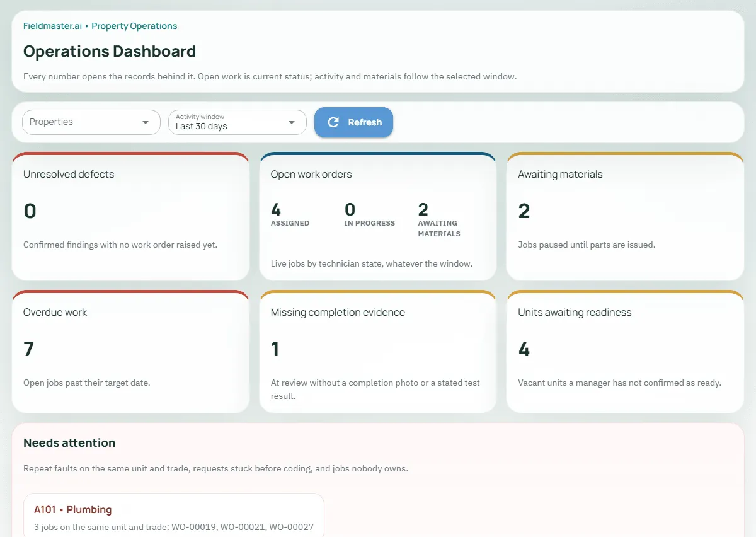Open the Activity window dropdown
Image resolution: width=756 pixels, height=537 pixels.
238,122
